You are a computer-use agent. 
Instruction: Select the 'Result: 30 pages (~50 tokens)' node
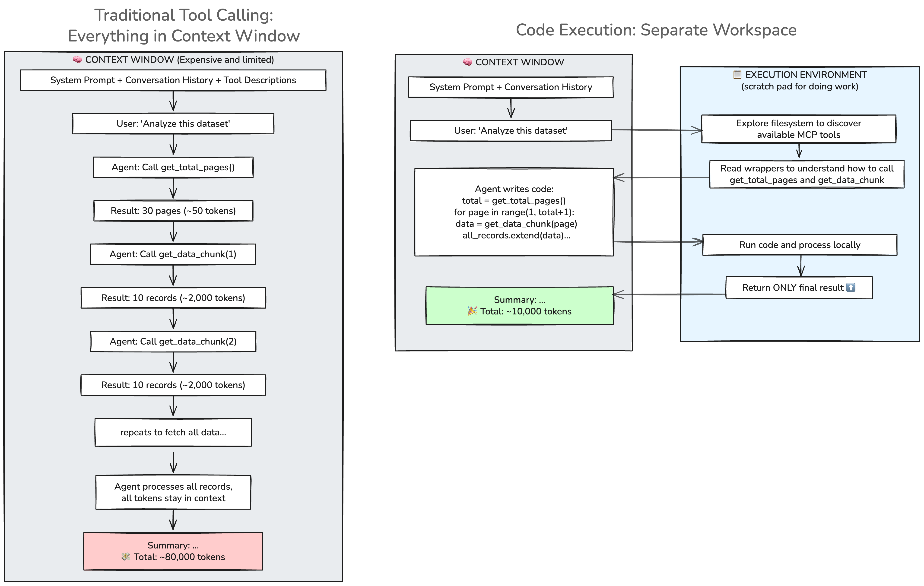tap(173, 211)
